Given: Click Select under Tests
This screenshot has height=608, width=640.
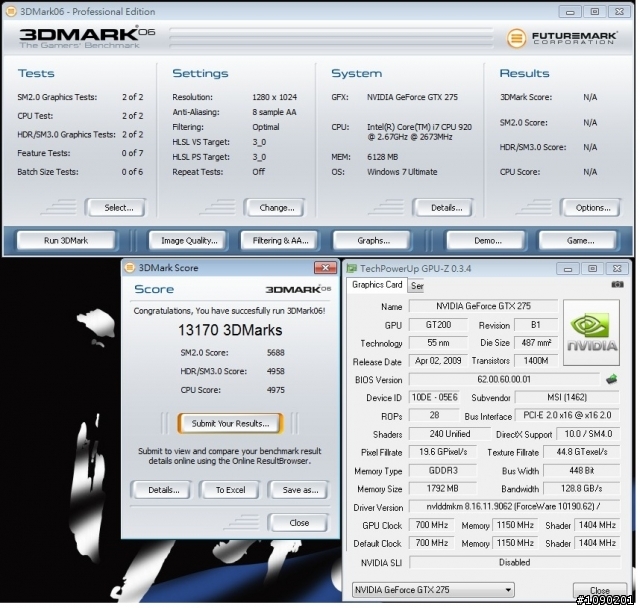Looking at the screenshot, I should [x=118, y=208].
